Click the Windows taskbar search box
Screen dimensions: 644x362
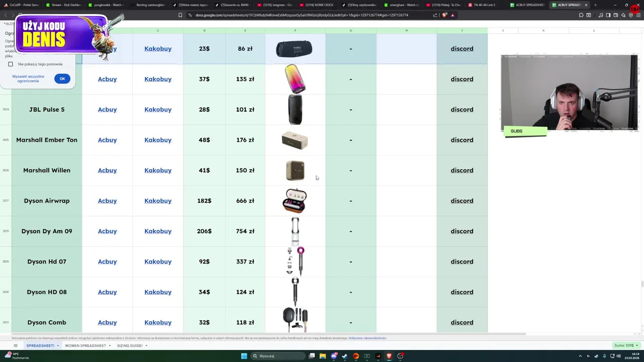(x=278, y=356)
